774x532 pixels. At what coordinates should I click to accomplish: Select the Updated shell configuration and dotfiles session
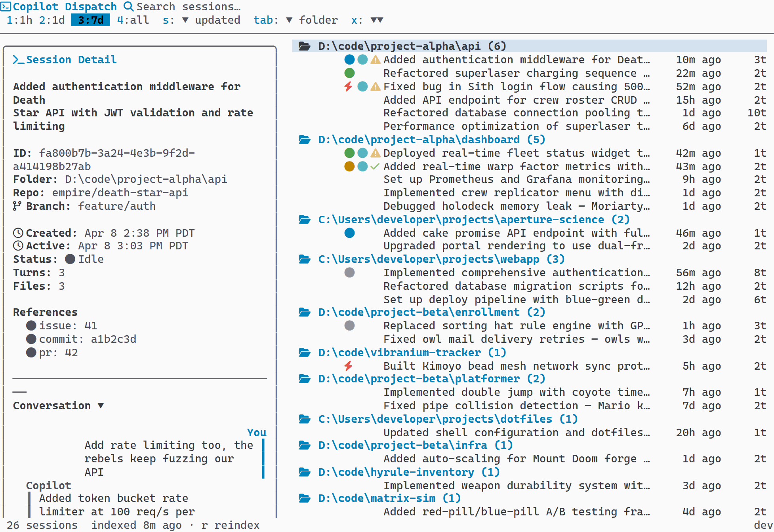click(x=530, y=432)
